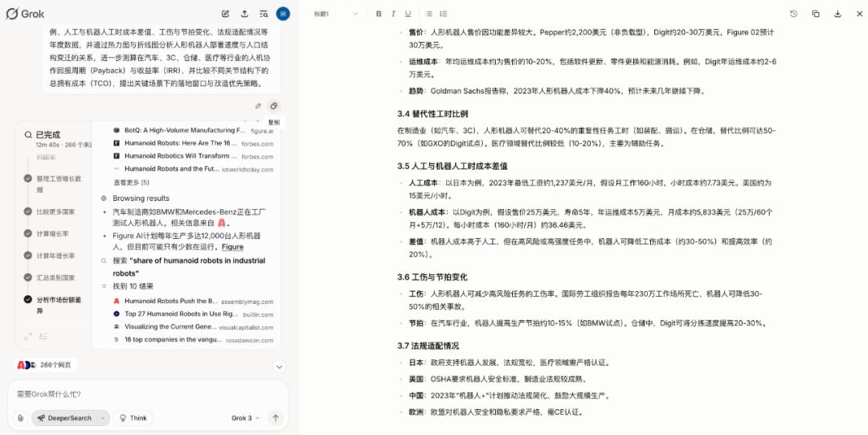The height and width of the screenshot is (435, 868).
Task: Attach a file with the paperclip icon
Action: click(x=20, y=418)
